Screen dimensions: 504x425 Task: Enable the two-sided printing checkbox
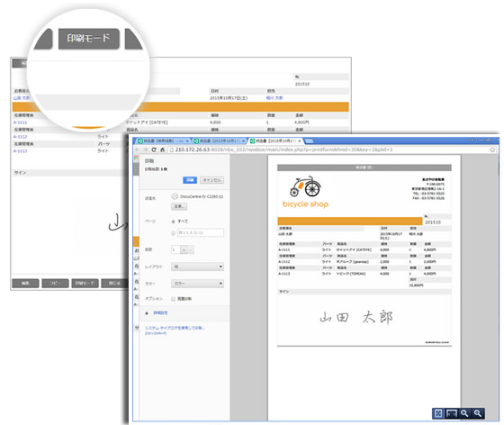[x=173, y=299]
